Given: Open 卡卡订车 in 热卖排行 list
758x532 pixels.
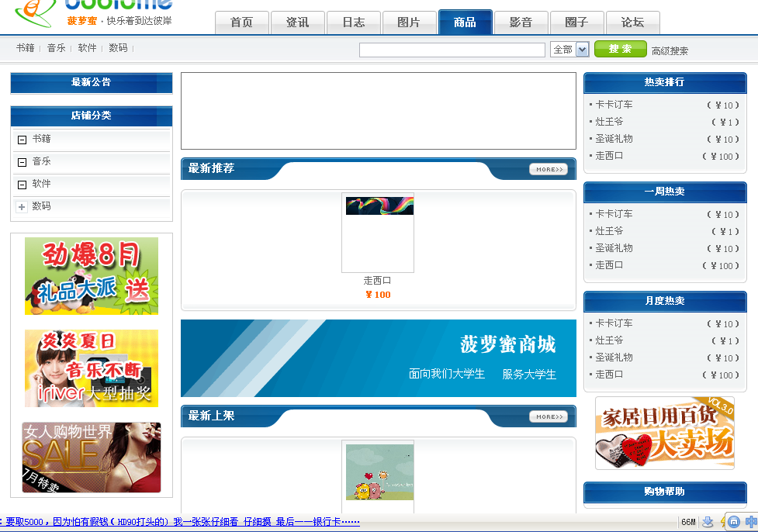Looking at the screenshot, I should (x=614, y=105).
